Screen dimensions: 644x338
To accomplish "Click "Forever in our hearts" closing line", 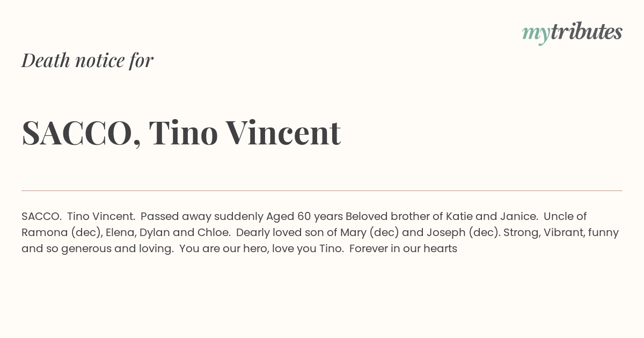I will click(x=403, y=248).
